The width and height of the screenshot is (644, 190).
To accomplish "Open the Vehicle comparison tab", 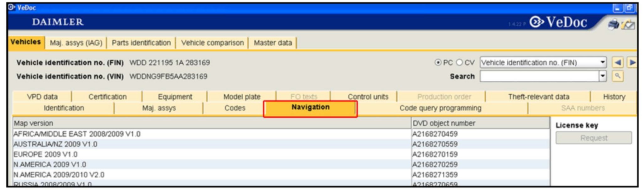I will click(x=212, y=43).
